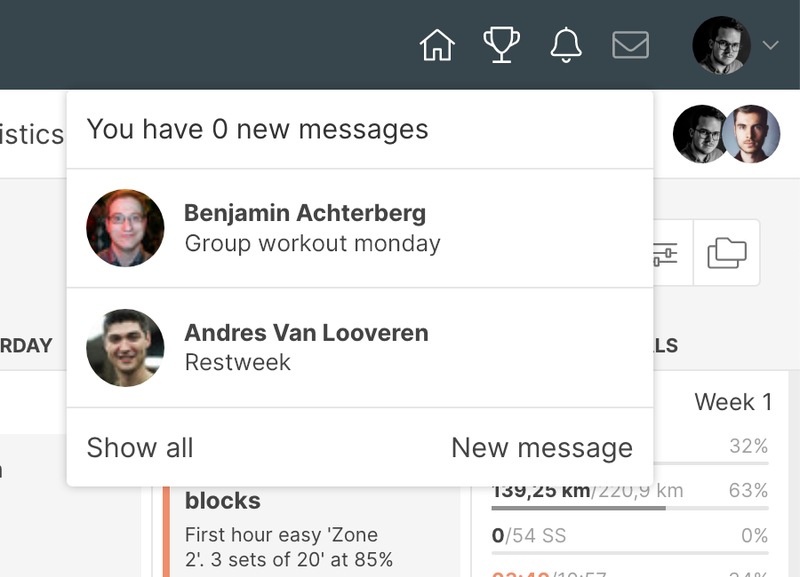Click Andres Van Looveren's profile photo
This screenshot has height=577, width=800.
125,347
